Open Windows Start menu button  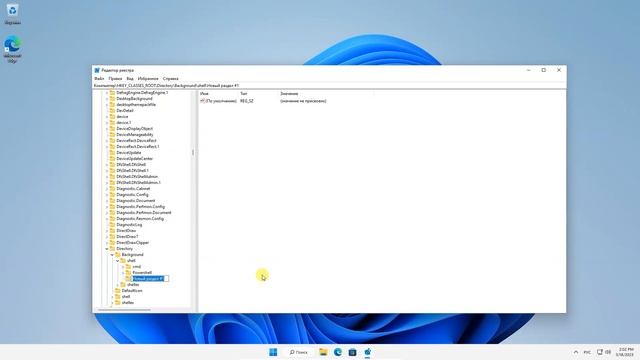(x=273, y=352)
